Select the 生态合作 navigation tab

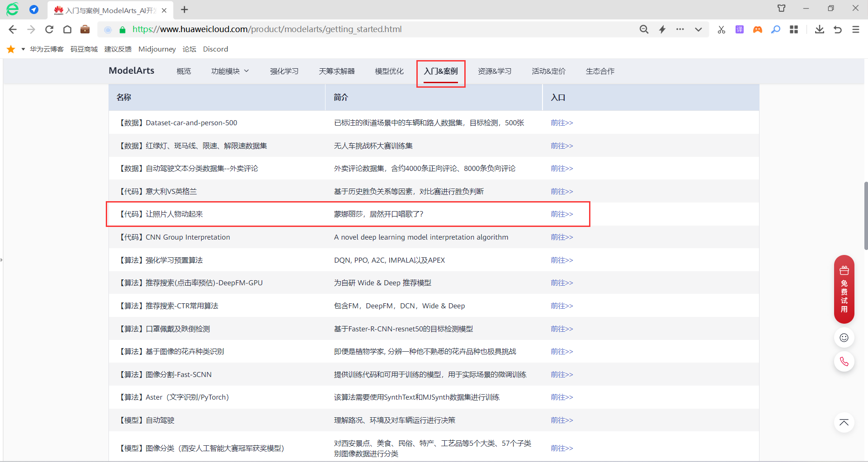(600, 71)
